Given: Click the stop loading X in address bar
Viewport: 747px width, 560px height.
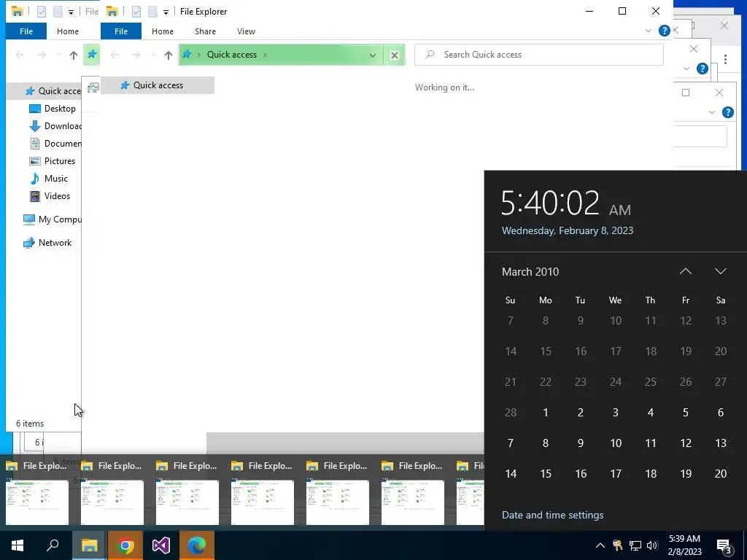Looking at the screenshot, I should point(395,55).
